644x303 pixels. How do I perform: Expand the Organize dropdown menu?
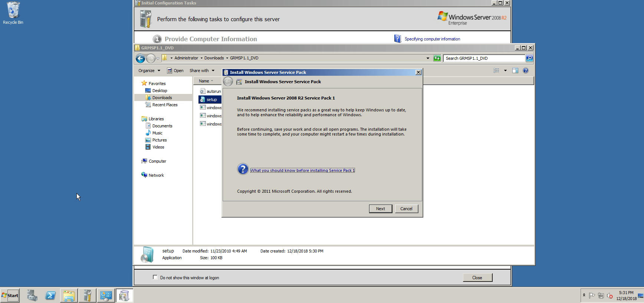(149, 71)
